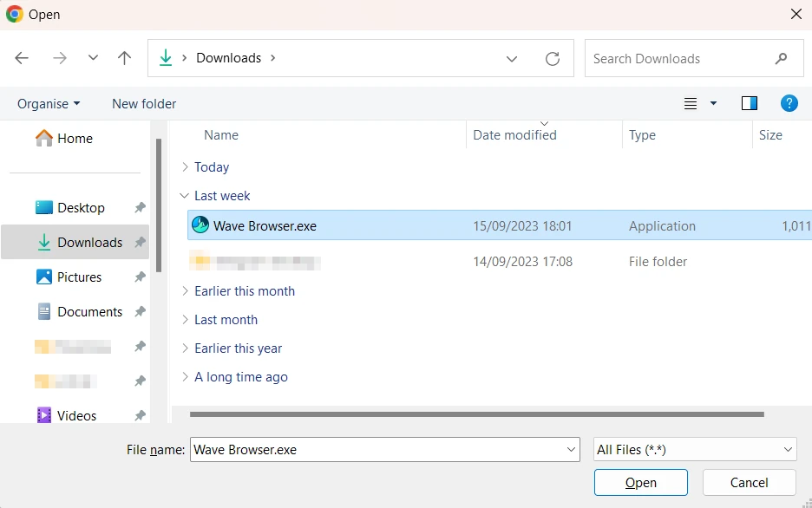Open the help question mark icon
The image size is (812, 508).
coord(789,103)
